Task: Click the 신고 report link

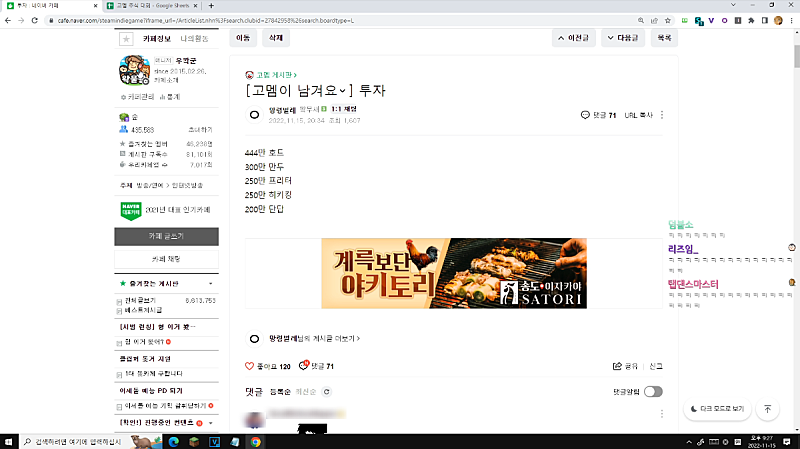Action: pyautogui.click(x=656, y=366)
